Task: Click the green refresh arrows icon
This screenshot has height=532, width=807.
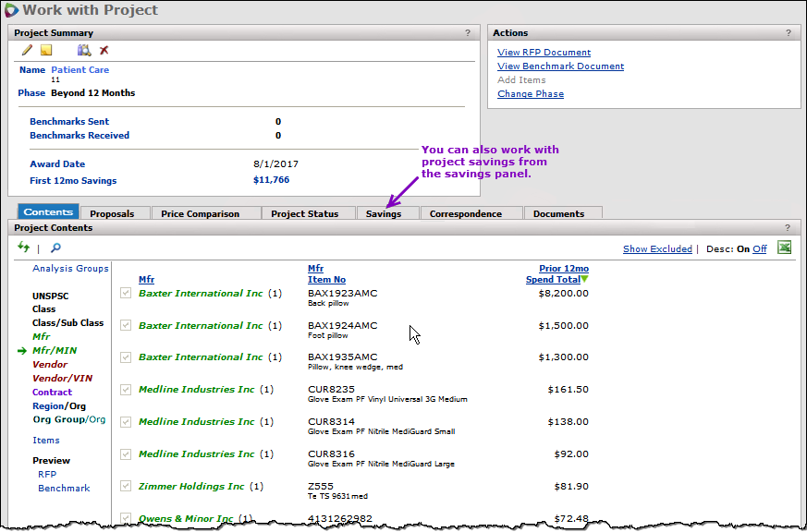Action: coord(24,248)
